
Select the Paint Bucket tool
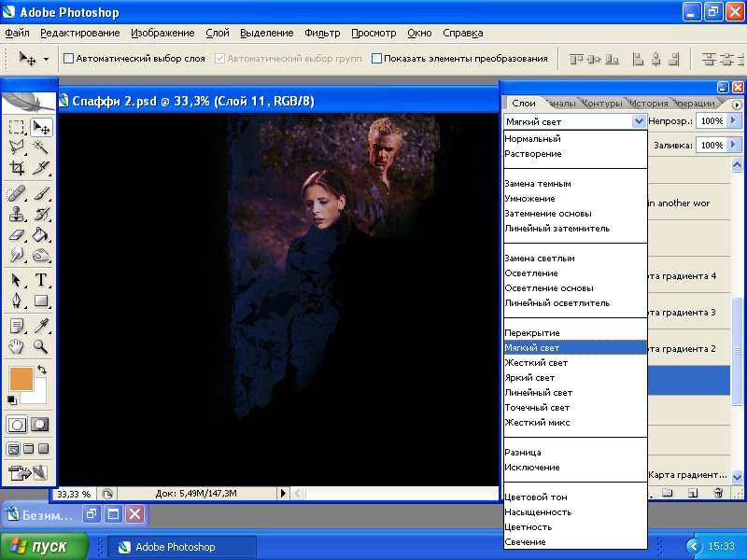click(41, 234)
